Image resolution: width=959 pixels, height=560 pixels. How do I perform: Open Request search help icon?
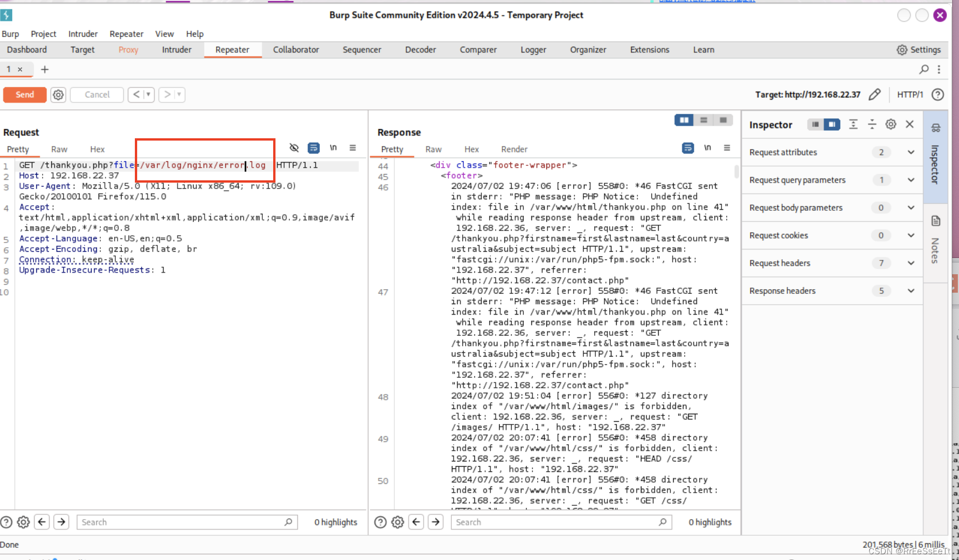pos(6,522)
